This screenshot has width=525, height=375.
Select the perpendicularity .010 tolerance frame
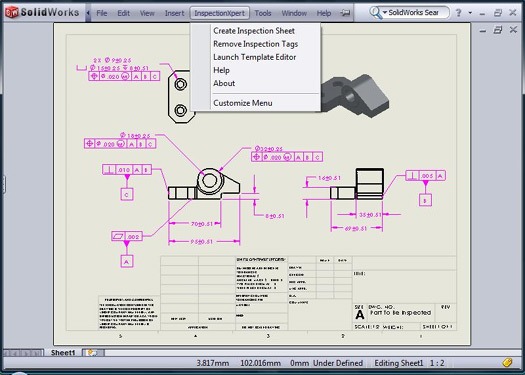127,169
